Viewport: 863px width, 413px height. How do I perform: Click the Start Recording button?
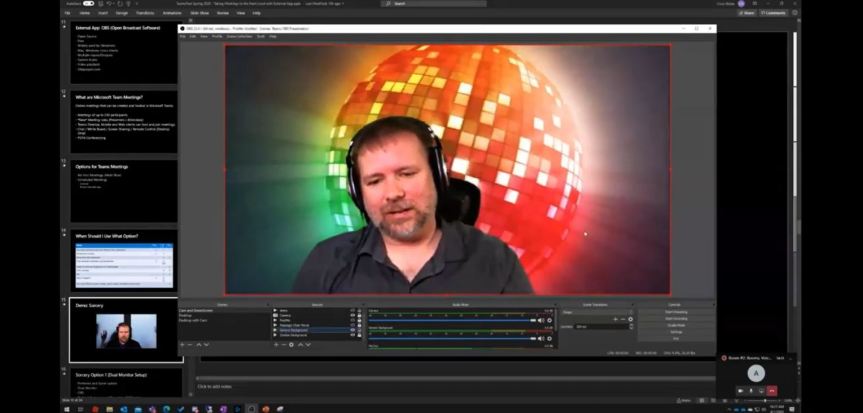coord(675,318)
